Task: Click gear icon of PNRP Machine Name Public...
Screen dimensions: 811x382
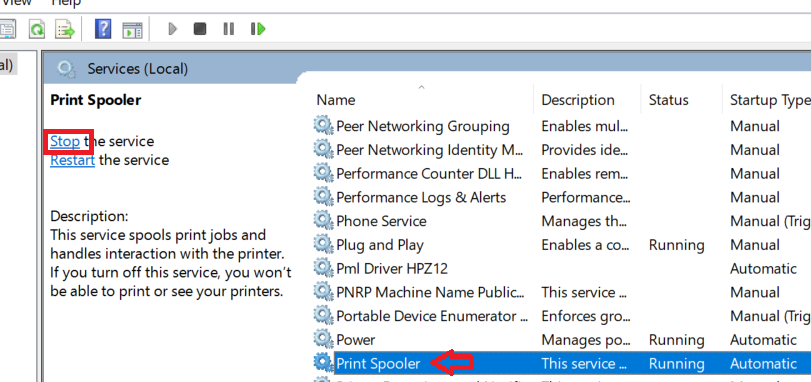Action: coord(323,292)
